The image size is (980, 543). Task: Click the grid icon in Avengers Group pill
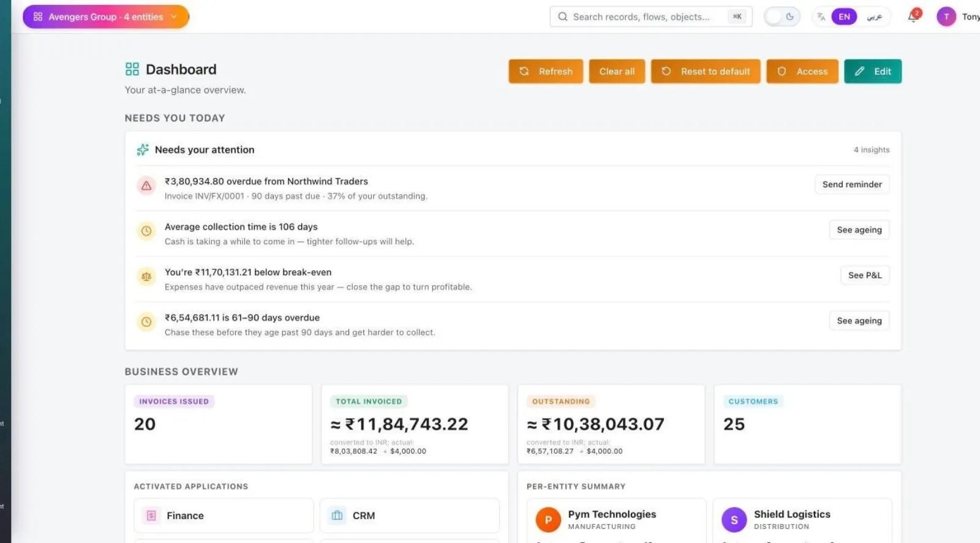point(38,17)
